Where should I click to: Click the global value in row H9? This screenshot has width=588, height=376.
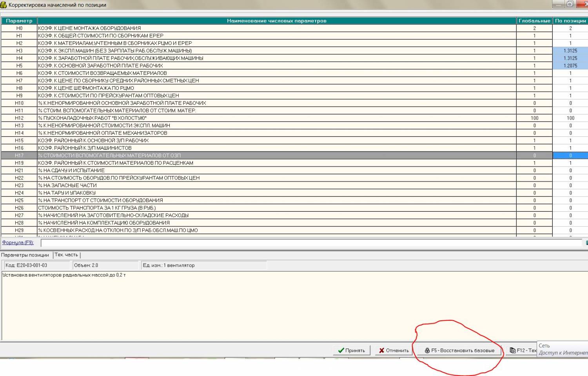click(534, 95)
